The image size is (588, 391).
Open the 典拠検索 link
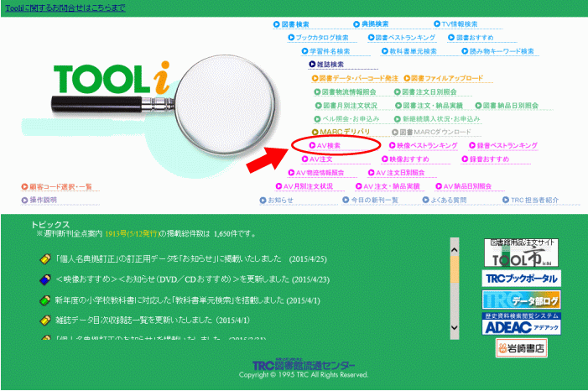point(375,24)
